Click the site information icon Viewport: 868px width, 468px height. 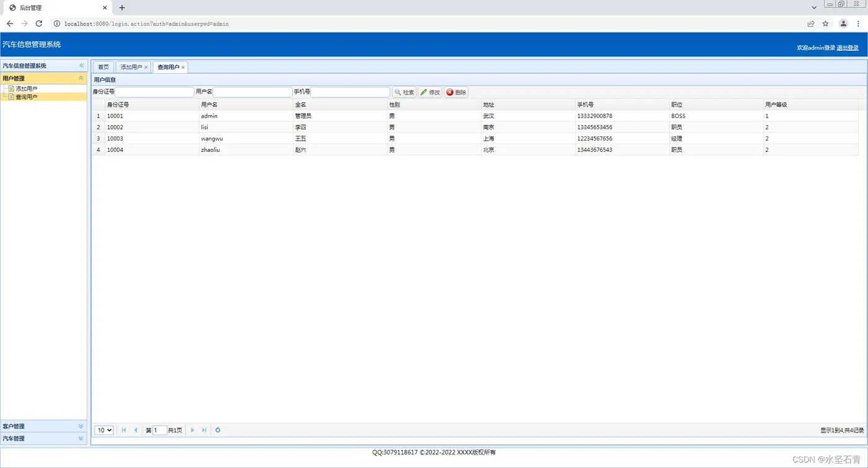[x=56, y=24]
